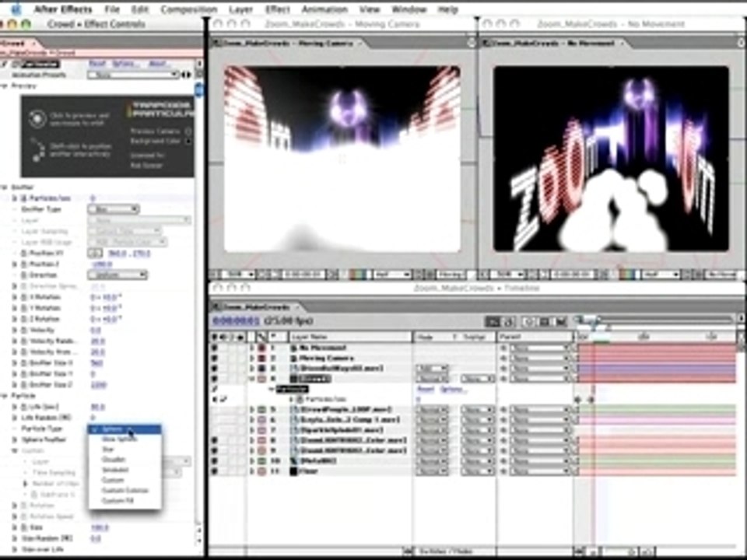Open the Direction dropdown
Screen dimensions: 747x560
[117, 275]
